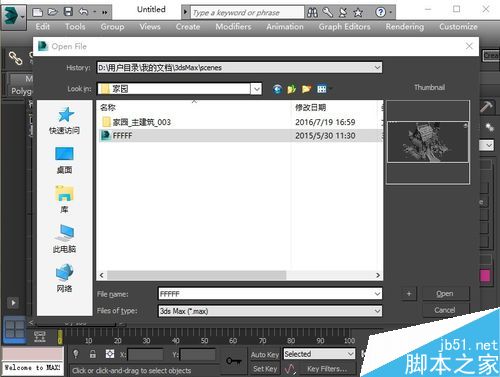Expand the Look in folder dropdown
The height and width of the screenshot is (377, 500).
click(x=256, y=89)
